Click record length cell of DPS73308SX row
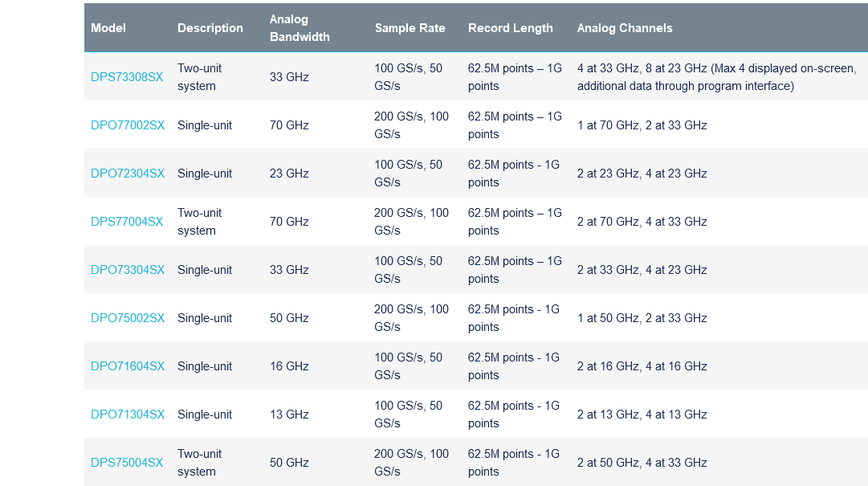 515,77
